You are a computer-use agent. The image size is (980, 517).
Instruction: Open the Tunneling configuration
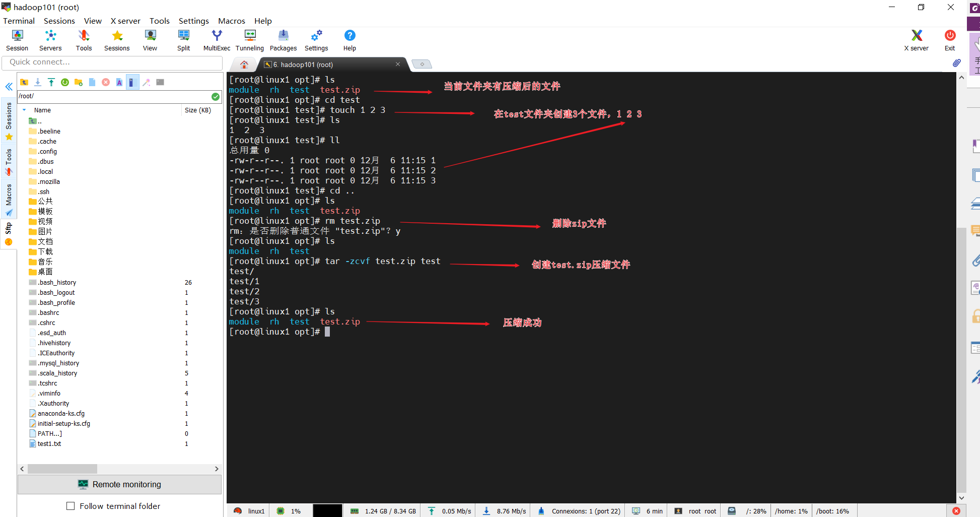[x=249, y=39]
